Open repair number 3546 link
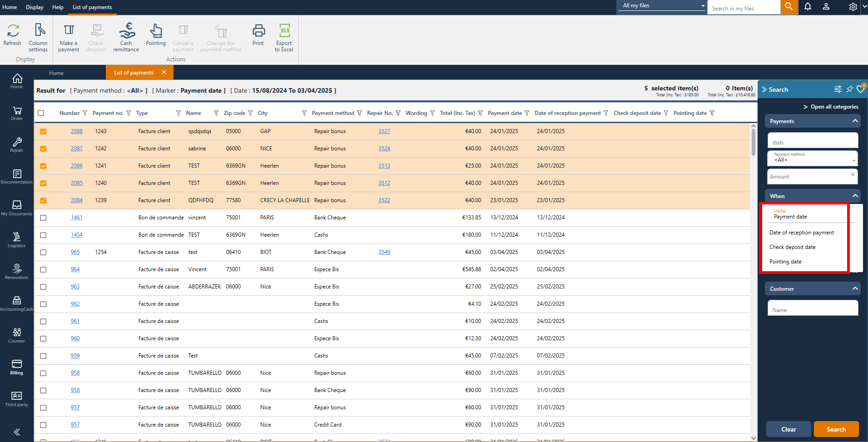The width and height of the screenshot is (868, 442). coord(384,252)
